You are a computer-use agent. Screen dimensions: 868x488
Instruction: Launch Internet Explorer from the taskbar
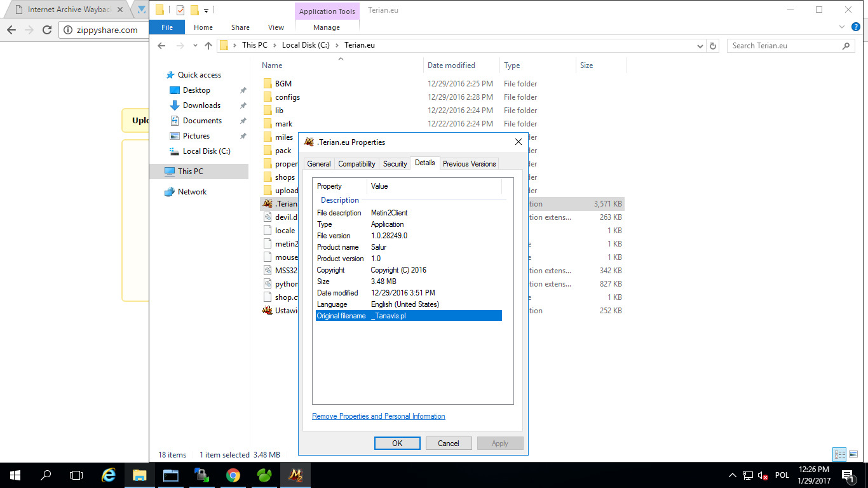click(x=109, y=475)
